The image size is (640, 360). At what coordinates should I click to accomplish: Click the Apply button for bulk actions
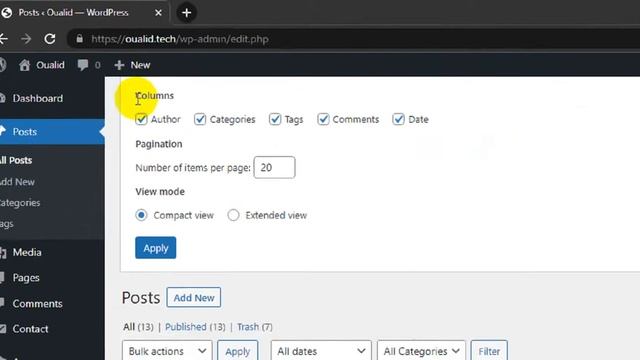pyautogui.click(x=238, y=351)
